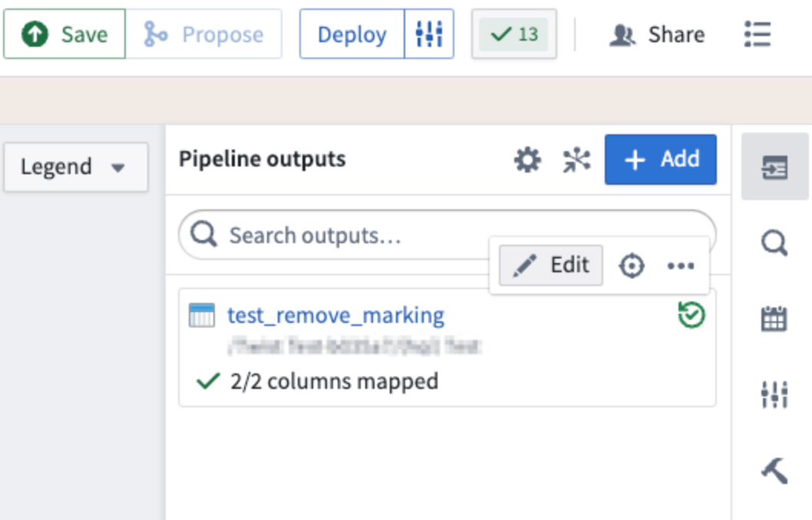Open the test_remove_marking output link
Viewport: 812px width, 520px height.
click(x=335, y=315)
